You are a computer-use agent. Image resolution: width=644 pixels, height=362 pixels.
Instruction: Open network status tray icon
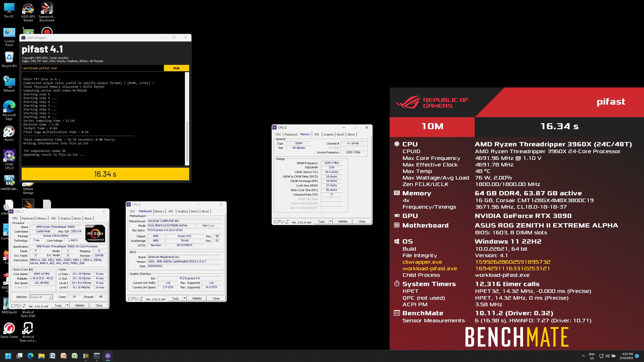point(601,356)
